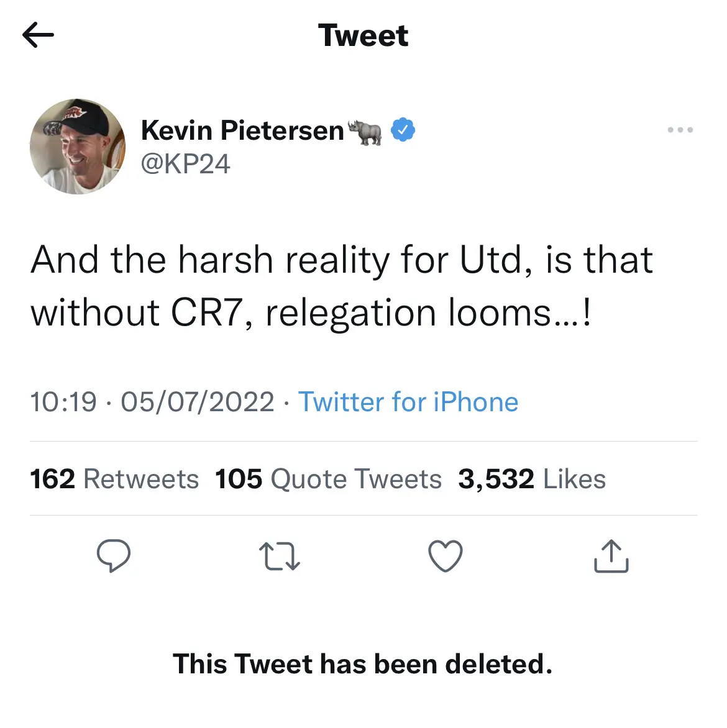The height and width of the screenshot is (728, 727).
Task: Click the blue verified badge
Action: (403, 130)
